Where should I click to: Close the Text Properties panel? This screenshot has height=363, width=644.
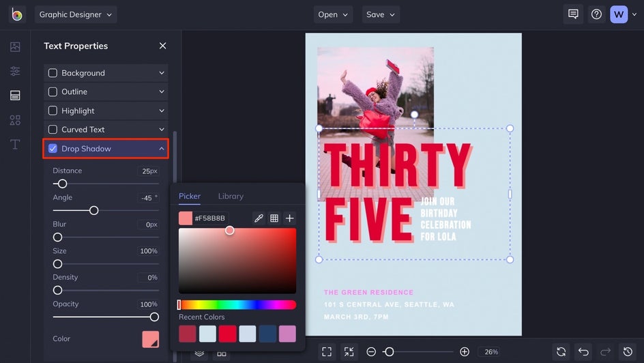tap(162, 46)
